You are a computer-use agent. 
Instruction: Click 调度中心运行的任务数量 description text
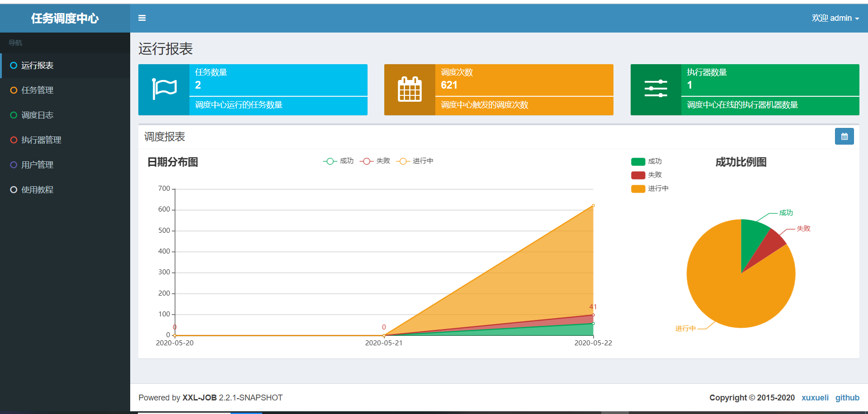pos(239,105)
